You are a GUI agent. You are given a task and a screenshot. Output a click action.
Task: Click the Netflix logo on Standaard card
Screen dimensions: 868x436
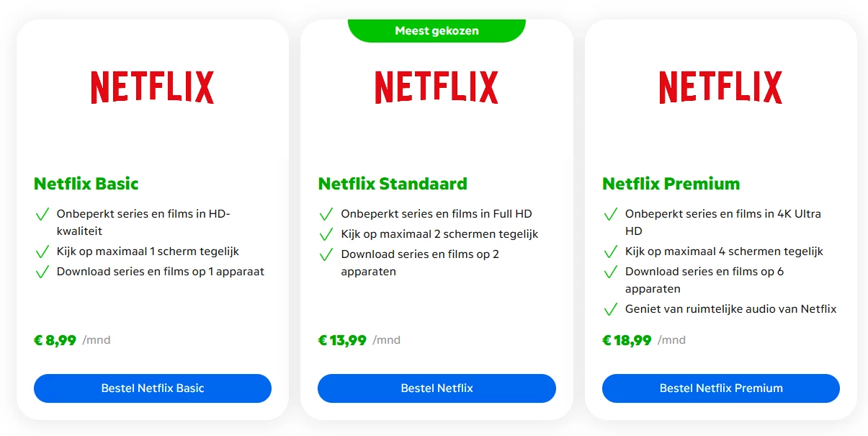click(x=437, y=87)
